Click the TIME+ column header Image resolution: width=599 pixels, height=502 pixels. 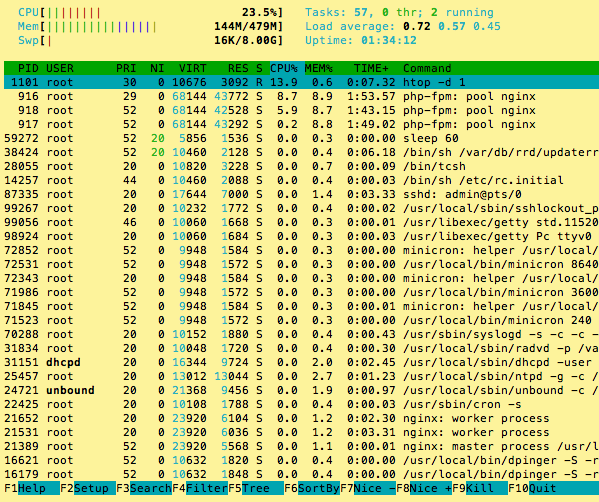pos(371,68)
